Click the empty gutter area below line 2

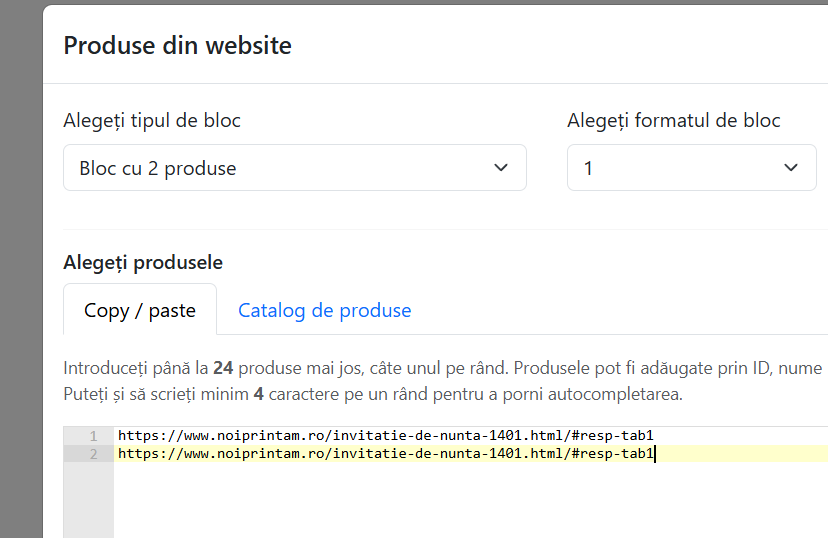pos(88,500)
